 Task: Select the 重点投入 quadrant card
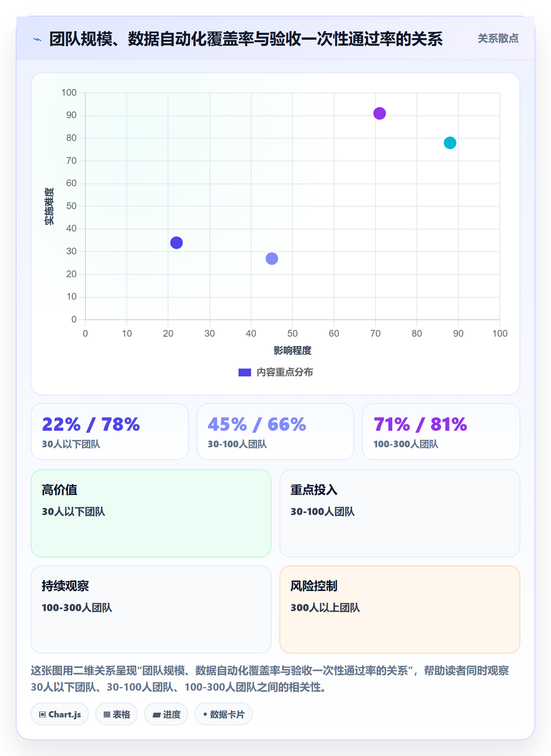pos(400,513)
